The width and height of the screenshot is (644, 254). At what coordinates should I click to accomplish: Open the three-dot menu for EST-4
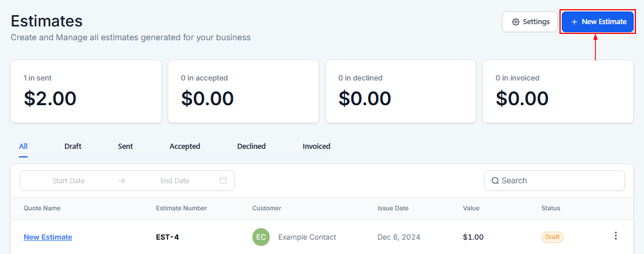click(615, 236)
